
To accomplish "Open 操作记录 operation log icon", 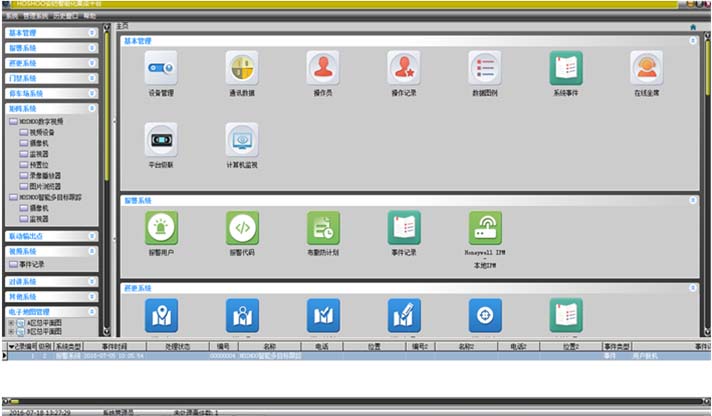I will [403, 68].
